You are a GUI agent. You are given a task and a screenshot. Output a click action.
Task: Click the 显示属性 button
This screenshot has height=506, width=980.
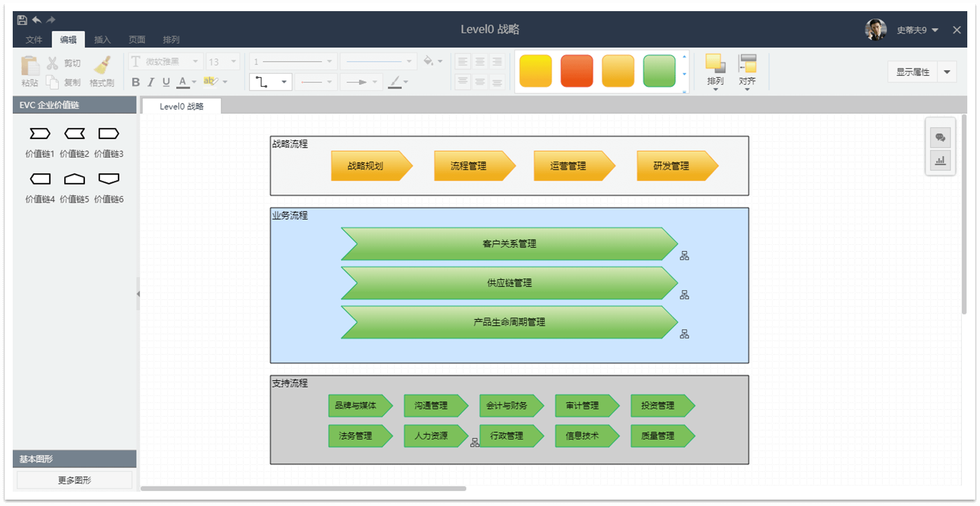pyautogui.click(x=913, y=72)
